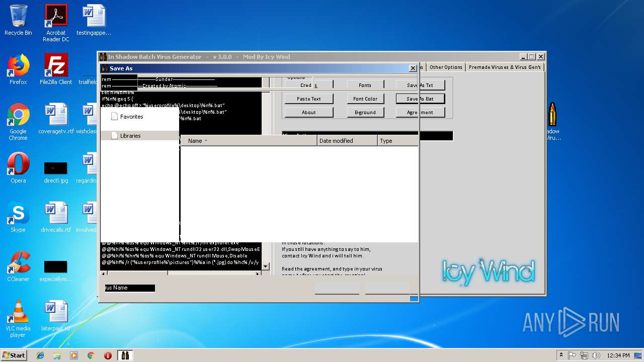Select the especiallym... file icon
Image resolution: width=644 pixels, height=362 pixels.
(56, 270)
